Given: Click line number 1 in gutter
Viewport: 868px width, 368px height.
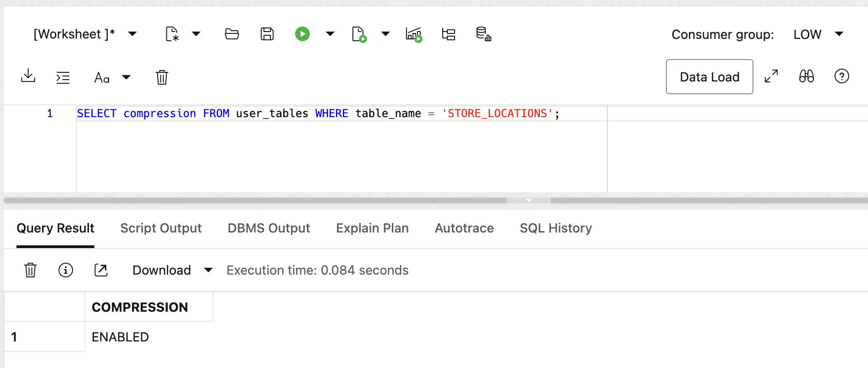Looking at the screenshot, I should pos(50,114).
